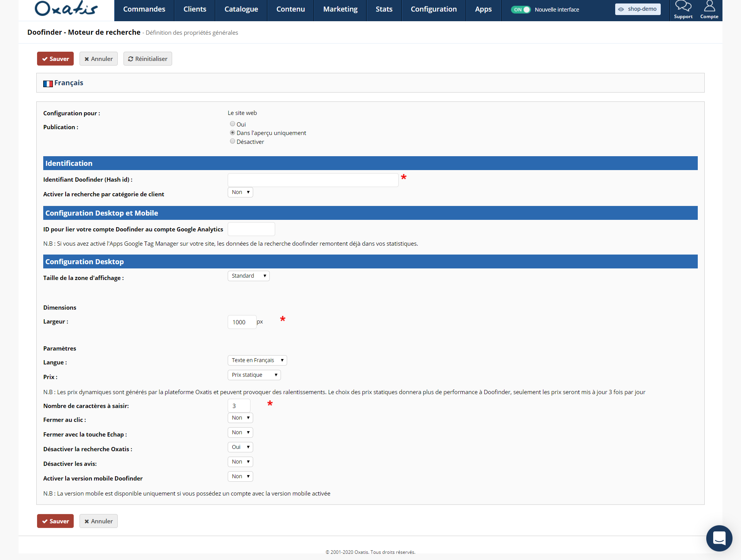The height and width of the screenshot is (560, 741).
Task: Click the bottom Annuler button
Action: (x=98, y=521)
